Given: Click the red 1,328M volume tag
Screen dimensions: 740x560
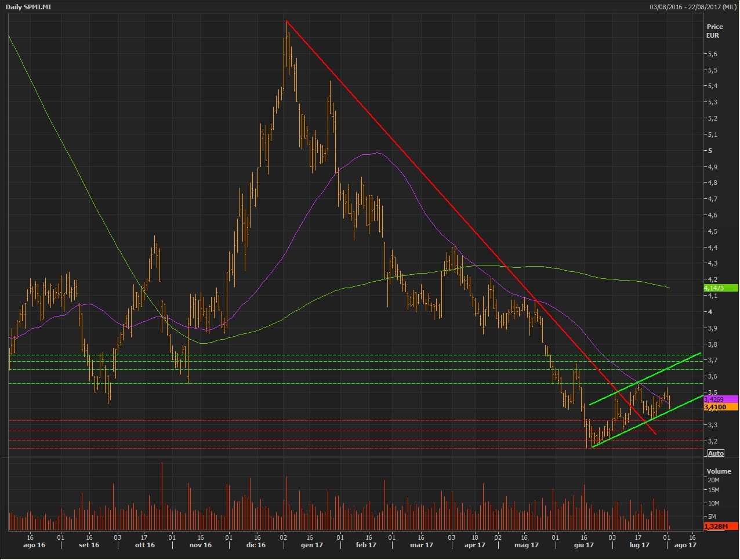Looking at the screenshot, I should pyautogui.click(x=720, y=526).
